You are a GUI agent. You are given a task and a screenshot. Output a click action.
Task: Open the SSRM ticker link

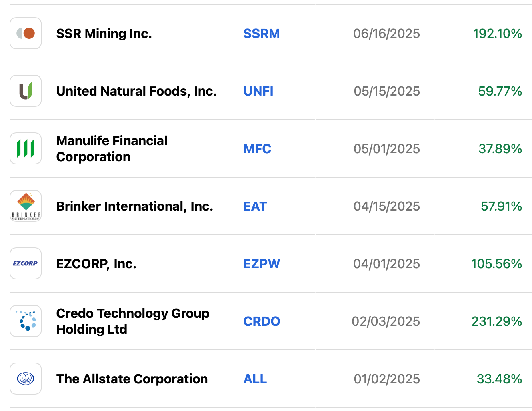point(262,34)
